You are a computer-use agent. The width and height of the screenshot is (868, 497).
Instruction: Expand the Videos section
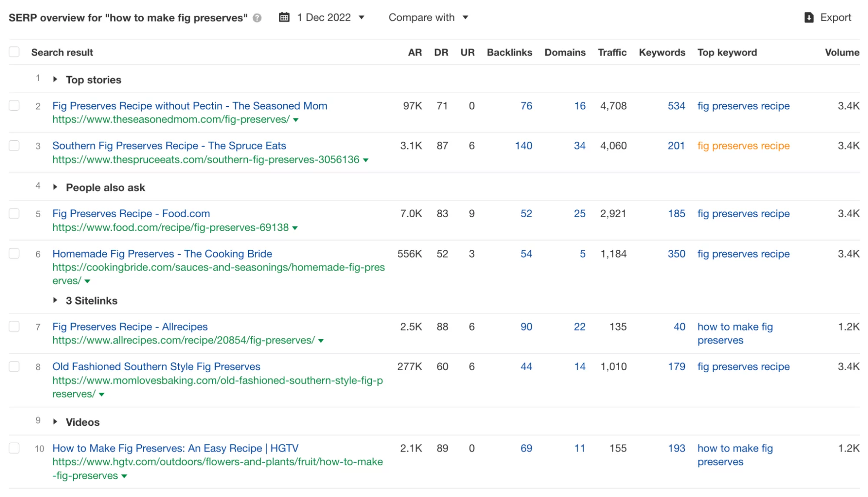(56, 421)
